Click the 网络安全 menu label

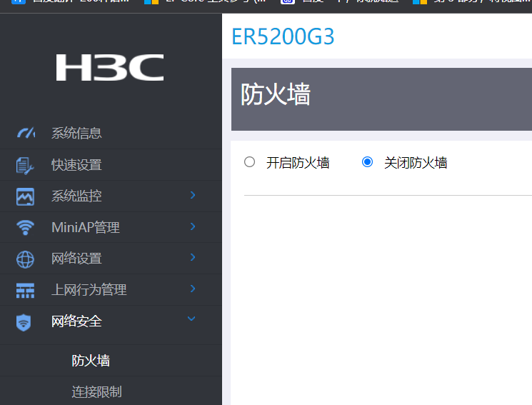click(x=76, y=321)
